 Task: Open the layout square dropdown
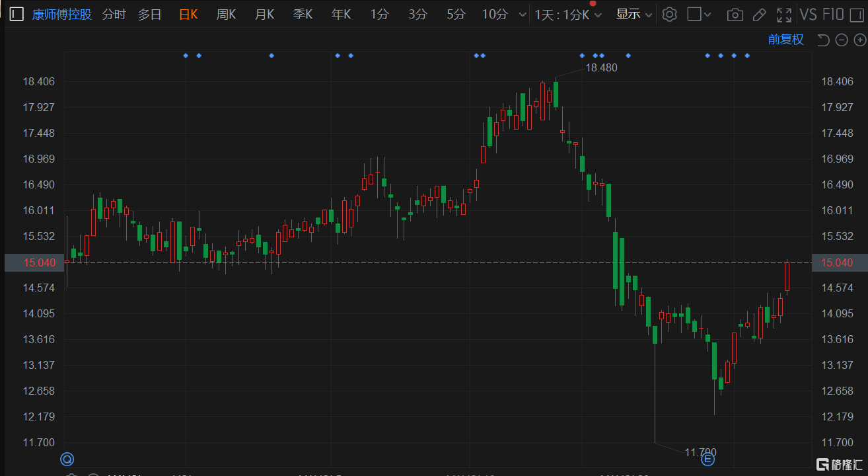tap(699, 15)
